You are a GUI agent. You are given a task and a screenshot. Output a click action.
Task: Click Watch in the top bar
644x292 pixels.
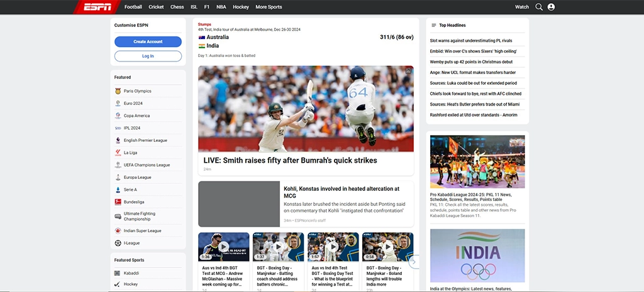[x=522, y=7]
